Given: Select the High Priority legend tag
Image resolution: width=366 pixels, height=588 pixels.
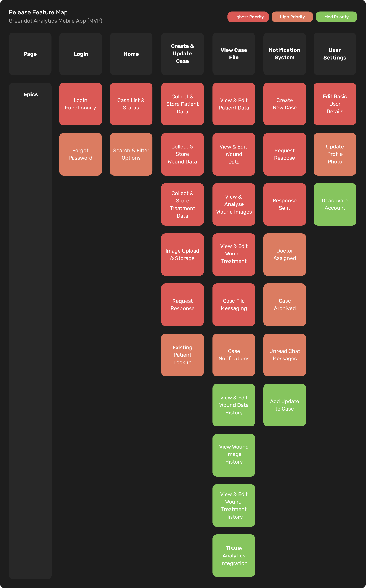Looking at the screenshot, I should pyautogui.click(x=292, y=17).
